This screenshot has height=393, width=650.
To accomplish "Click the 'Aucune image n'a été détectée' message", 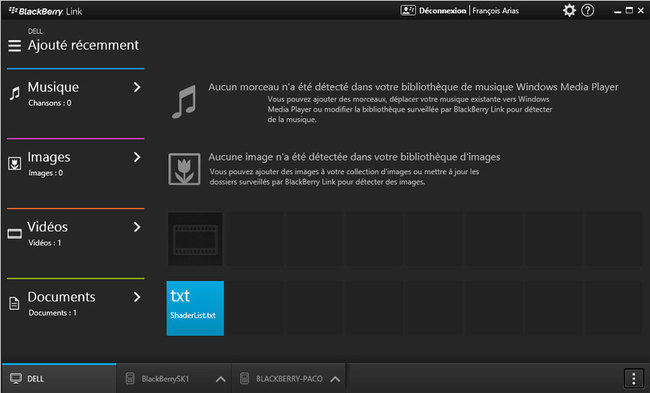I will coord(354,157).
